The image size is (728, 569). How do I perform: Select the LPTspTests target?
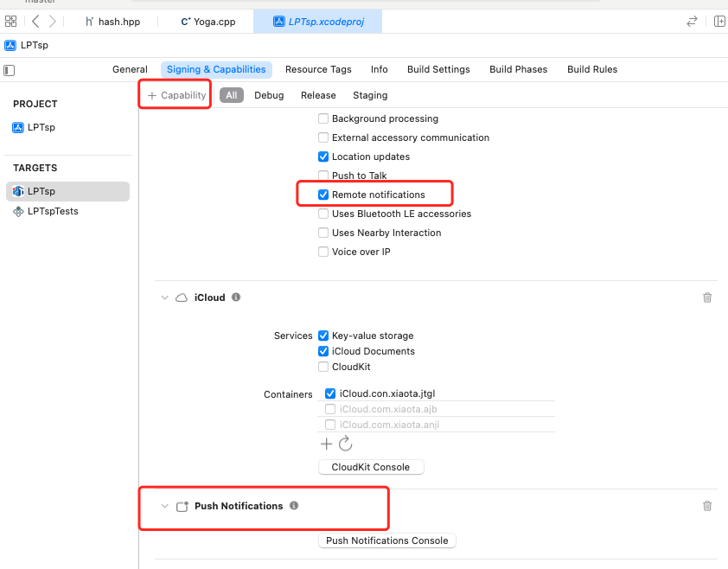pos(53,211)
